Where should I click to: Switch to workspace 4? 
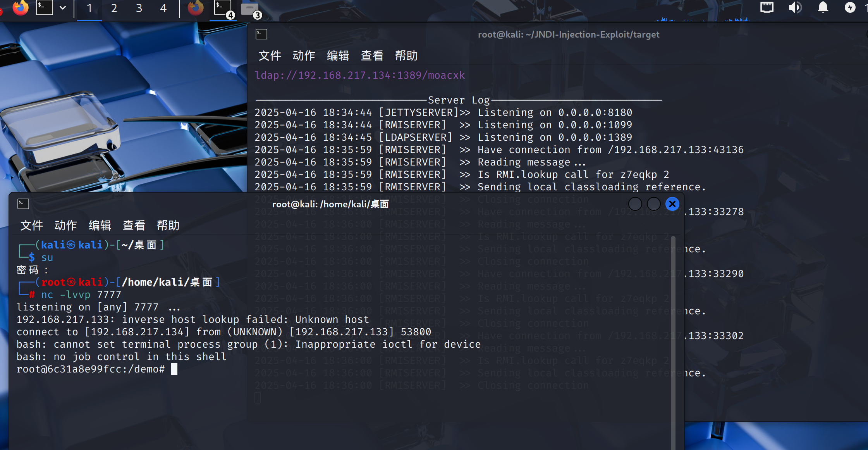point(163,8)
